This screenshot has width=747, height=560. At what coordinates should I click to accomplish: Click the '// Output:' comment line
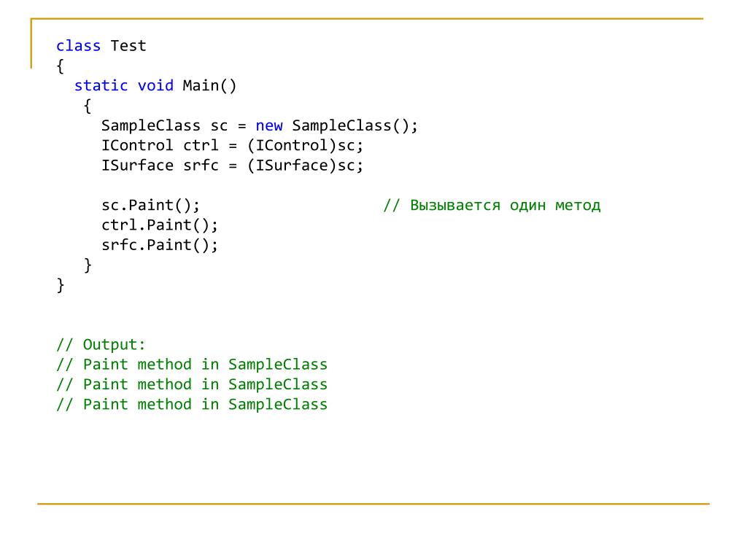click(101, 344)
